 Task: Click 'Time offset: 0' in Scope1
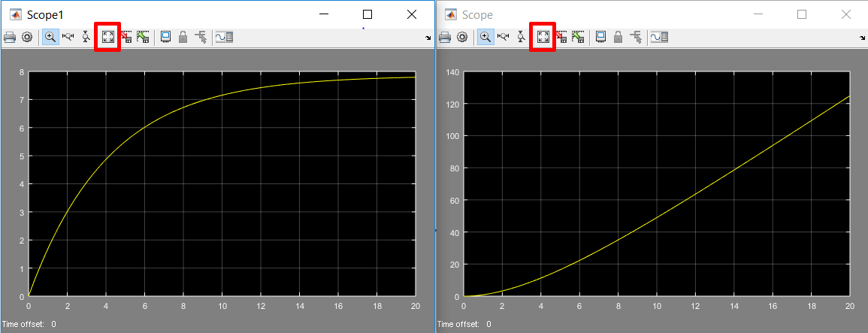click(29, 324)
